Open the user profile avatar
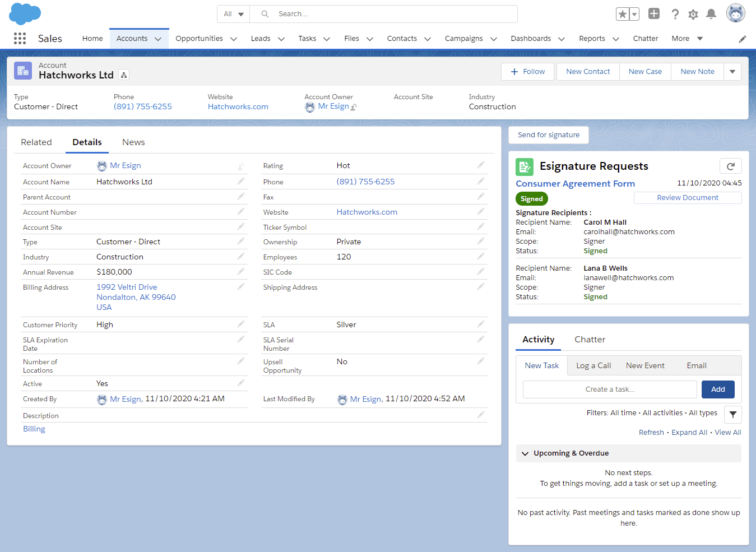The width and height of the screenshot is (756, 552). (x=735, y=13)
